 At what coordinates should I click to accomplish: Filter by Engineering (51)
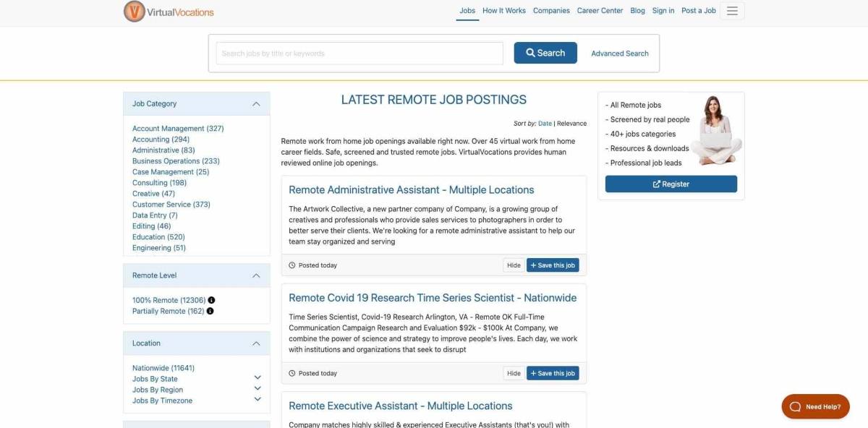[x=159, y=248]
